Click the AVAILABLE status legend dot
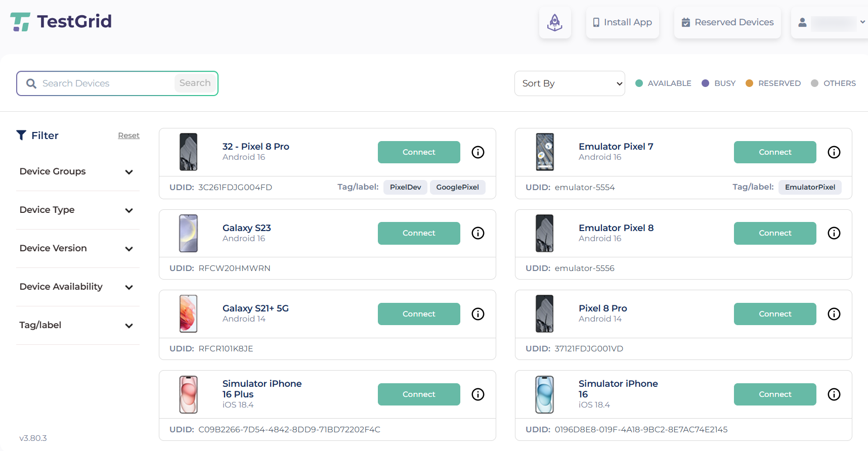 [x=639, y=83]
